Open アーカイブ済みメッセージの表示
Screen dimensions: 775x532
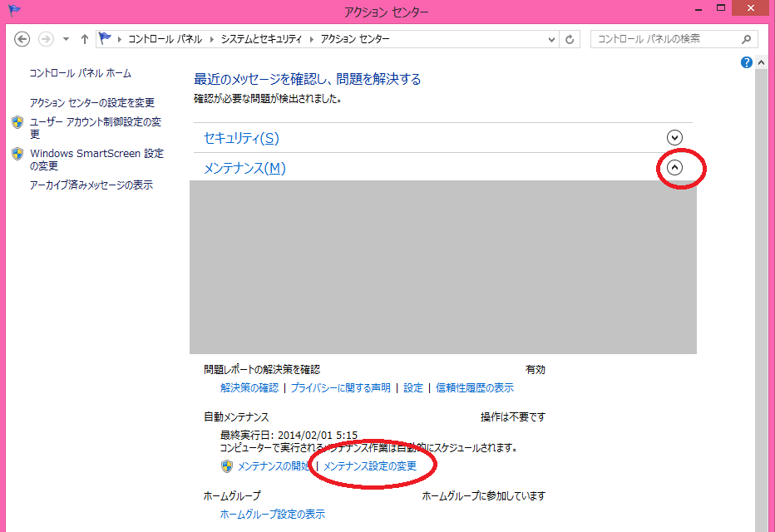pyautogui.click(x=91, y=185)
